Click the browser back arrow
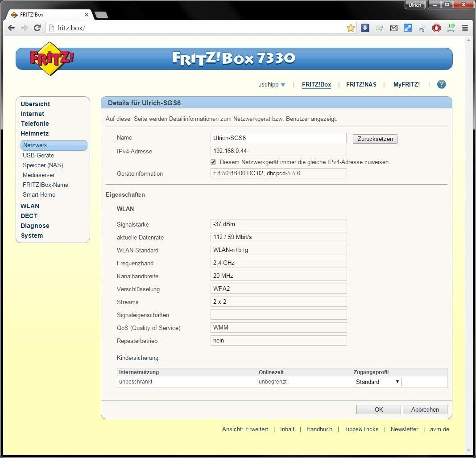 point(12,28)
